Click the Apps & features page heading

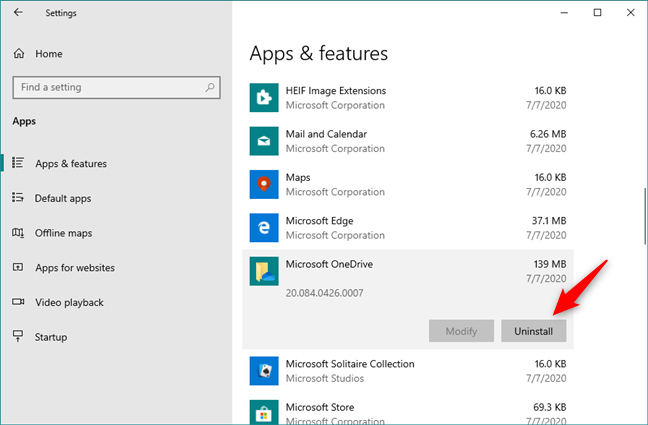319,53
